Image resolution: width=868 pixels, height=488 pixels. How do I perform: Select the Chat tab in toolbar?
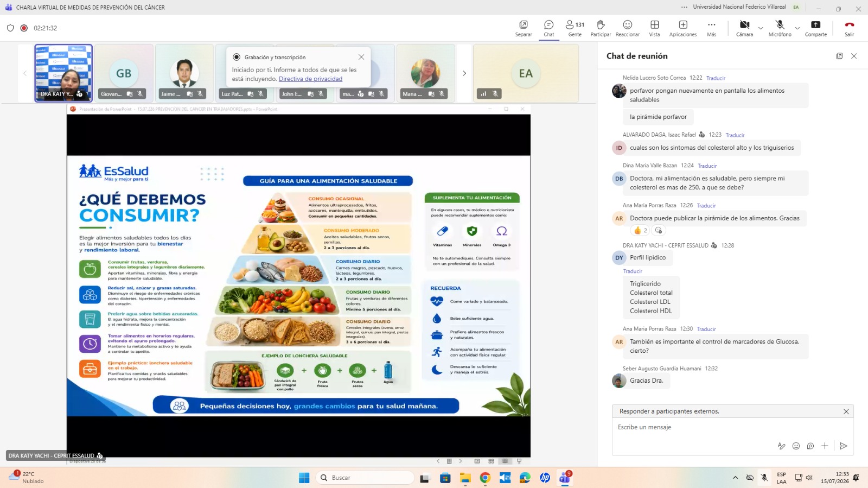549,28
